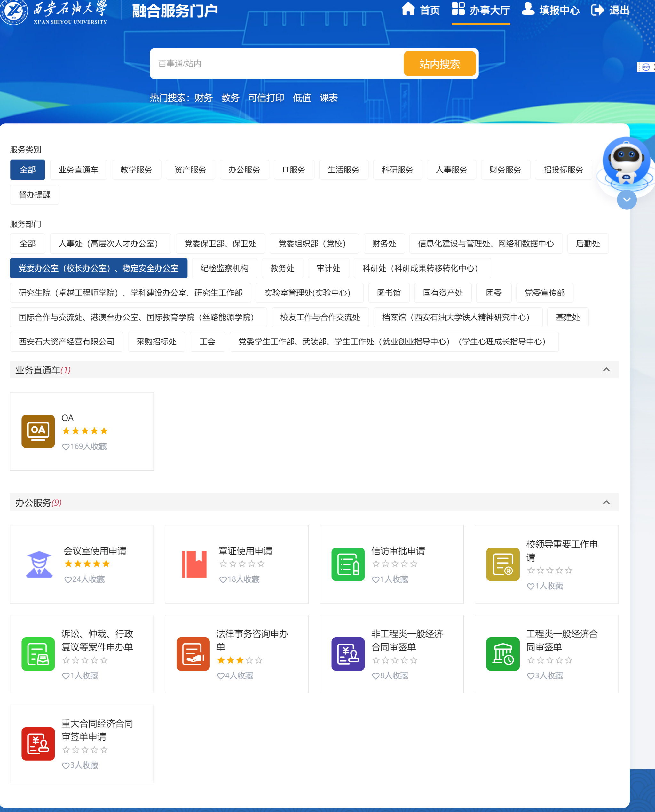Go to the 首页 menu item
This screenshot has width=655, height=812.
click(x=421, y=10)
